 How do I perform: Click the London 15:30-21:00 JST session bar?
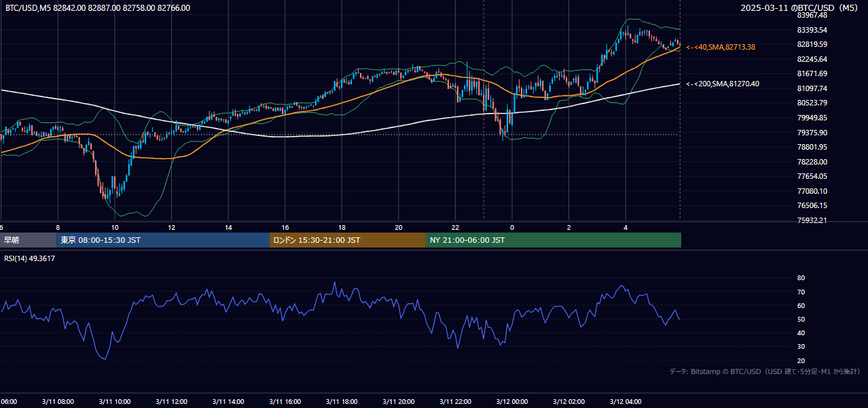[347, 240]
